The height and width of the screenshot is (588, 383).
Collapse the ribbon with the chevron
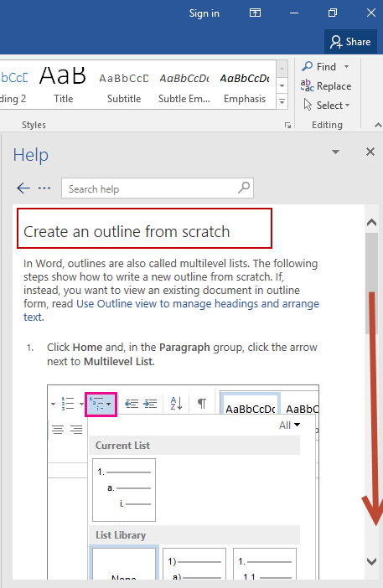378,126
